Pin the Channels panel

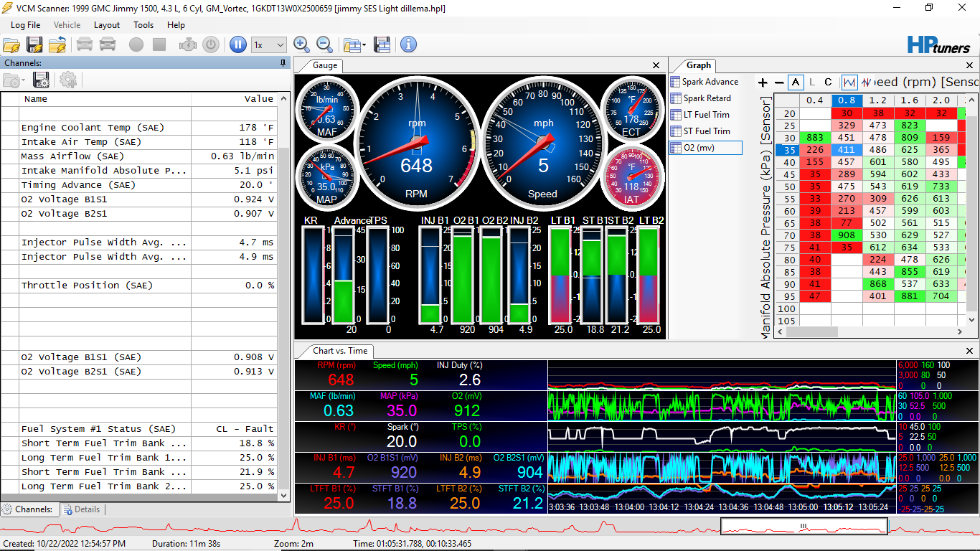coord(283,63)
